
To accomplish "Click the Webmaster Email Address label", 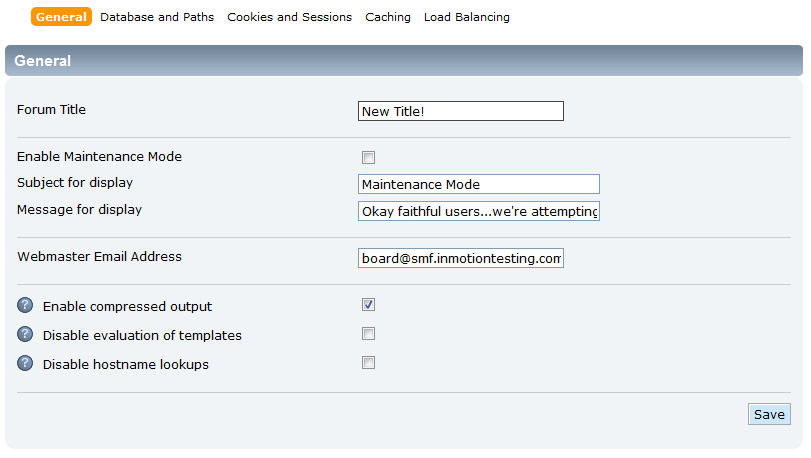I will (99, 256).
